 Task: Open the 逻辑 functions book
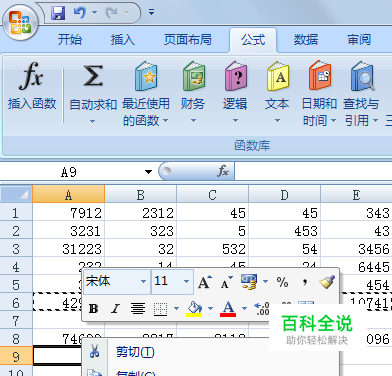[235, 92]
